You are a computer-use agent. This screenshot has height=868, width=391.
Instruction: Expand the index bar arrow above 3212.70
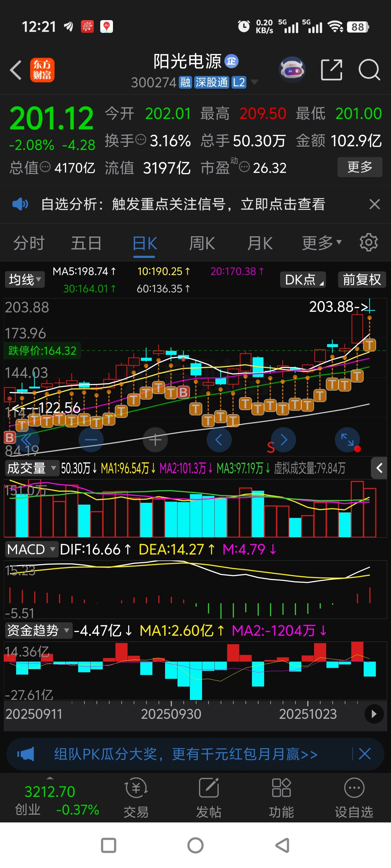50,778
